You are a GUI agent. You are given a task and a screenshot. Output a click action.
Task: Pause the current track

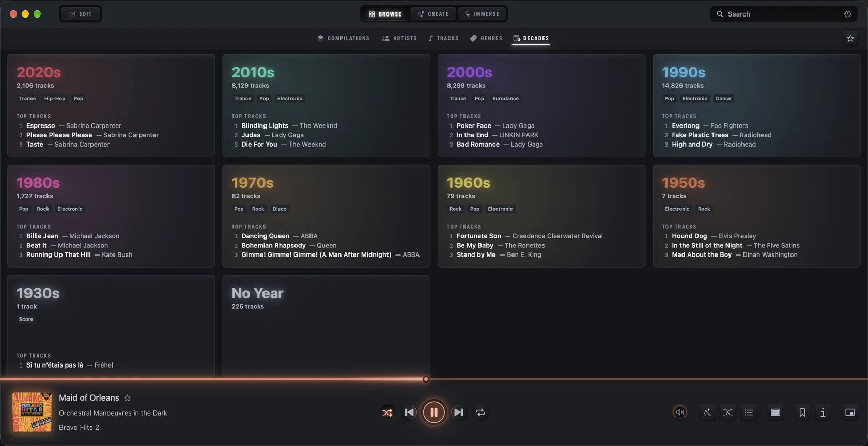(x=434, y=412)
